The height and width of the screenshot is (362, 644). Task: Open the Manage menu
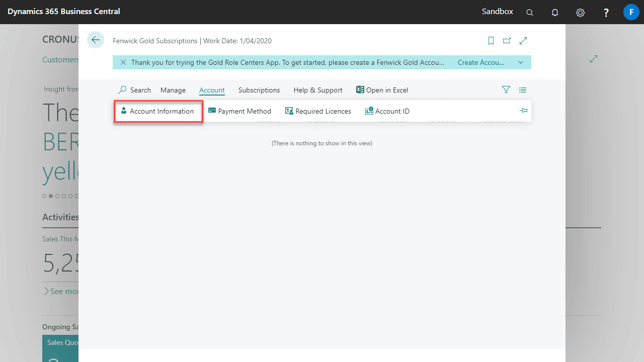point(173,90)
